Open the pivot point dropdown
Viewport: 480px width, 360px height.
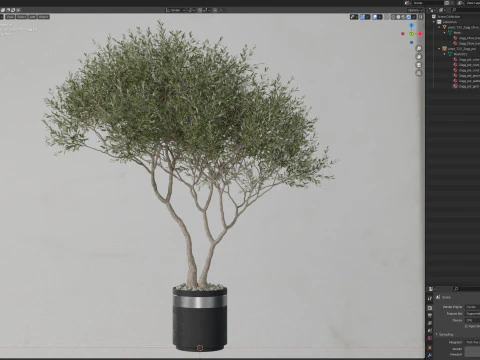pos(192,10)
